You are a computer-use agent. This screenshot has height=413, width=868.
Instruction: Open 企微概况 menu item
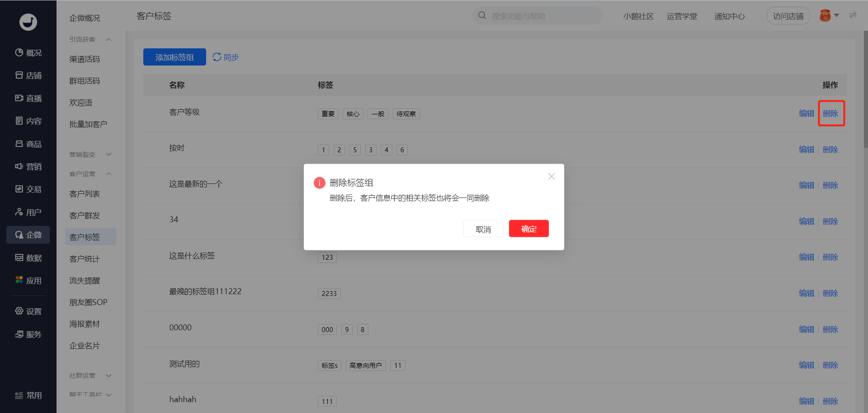point(85,18)
